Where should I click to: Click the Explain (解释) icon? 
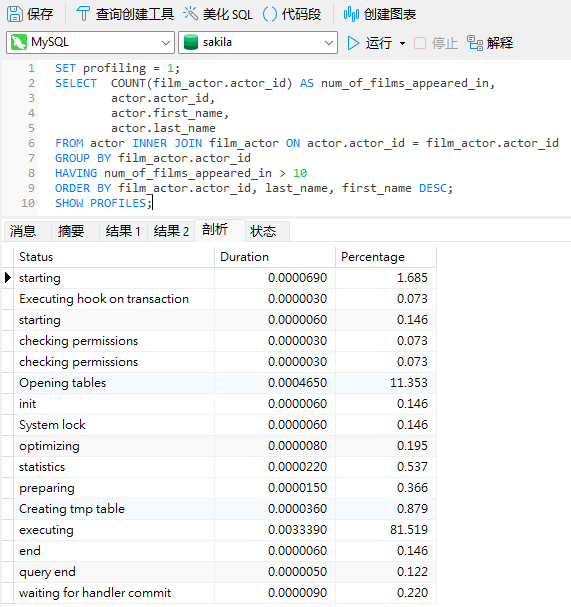pyautogui.click(x=475, y=43)
